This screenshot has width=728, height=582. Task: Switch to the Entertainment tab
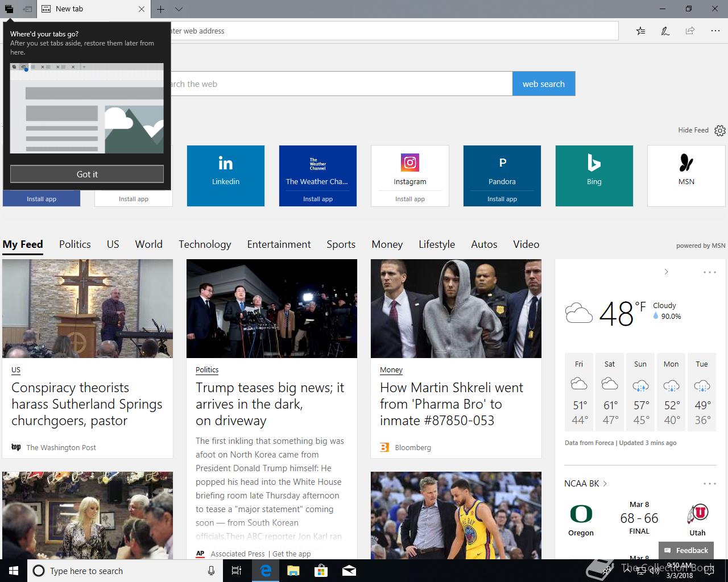pos(279,244)
